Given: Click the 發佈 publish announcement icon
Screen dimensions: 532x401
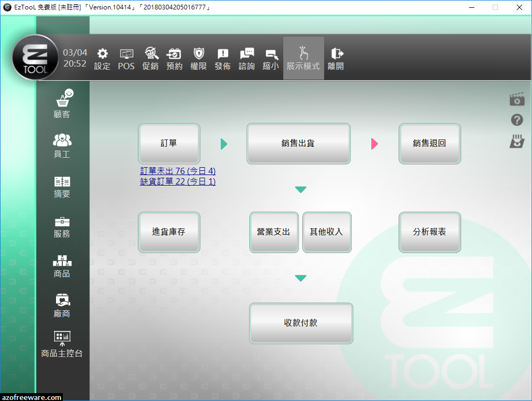Looking at the screenshot, I should coord(223,58).
